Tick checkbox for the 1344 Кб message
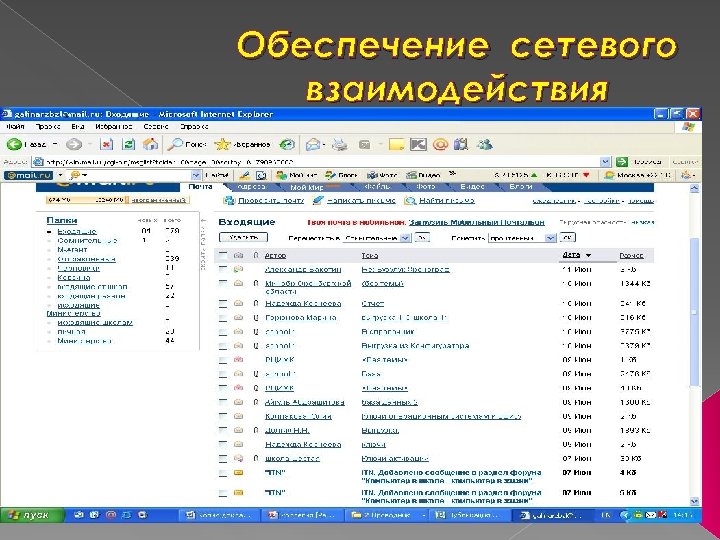The height and width of the screenshot is (540, 720). pos(223,283)
